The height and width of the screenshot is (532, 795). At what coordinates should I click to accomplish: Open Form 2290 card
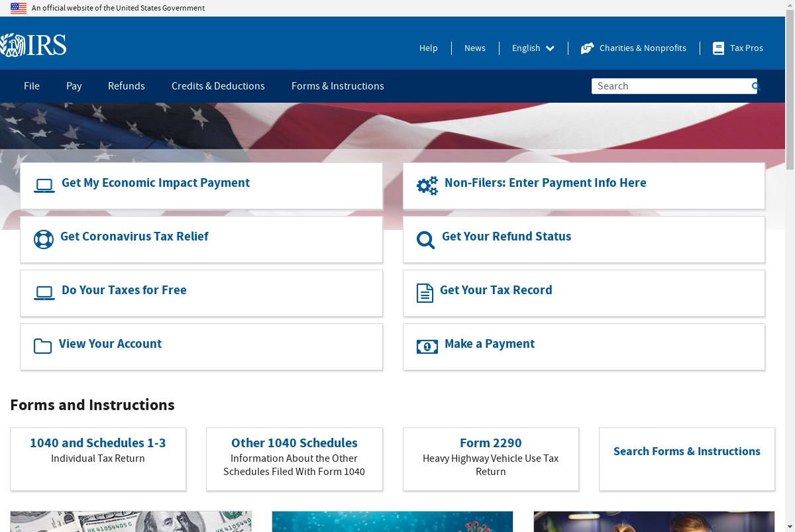click(491, 459)
